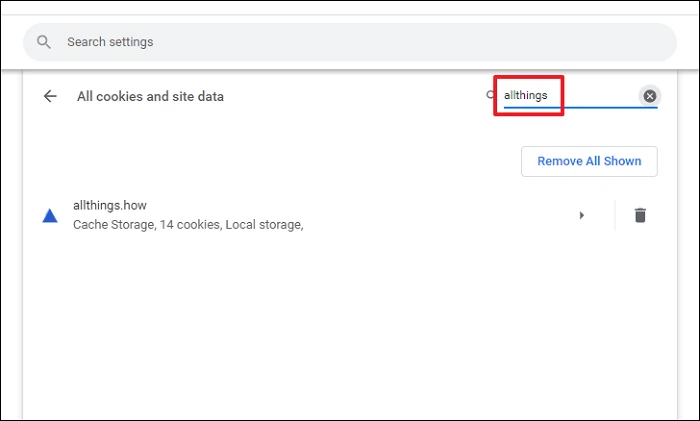
Task: Click the Cache Storage, 14 cookies description
Action: point(188,225)
